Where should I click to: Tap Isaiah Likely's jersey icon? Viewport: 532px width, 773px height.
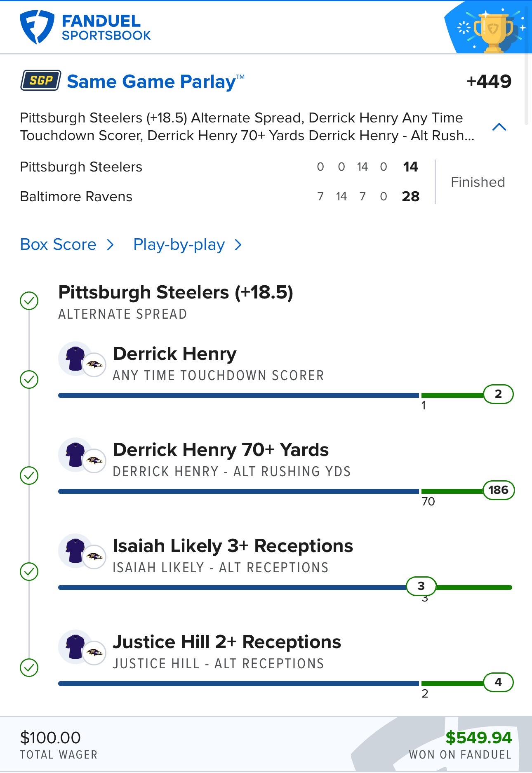[75, 550]
